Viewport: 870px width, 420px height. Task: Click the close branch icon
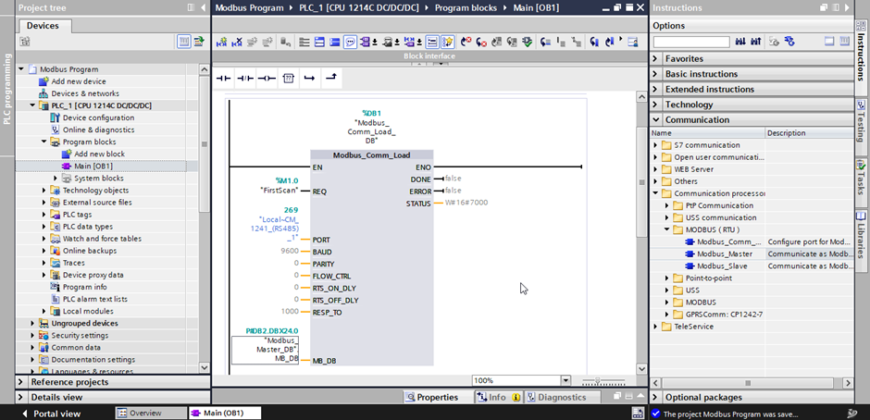point(331,78)
